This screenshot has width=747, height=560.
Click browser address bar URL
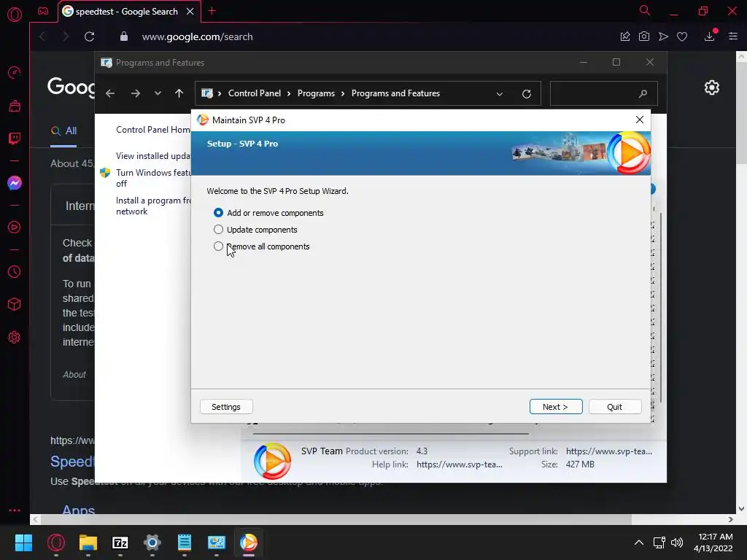coord(197,36)
